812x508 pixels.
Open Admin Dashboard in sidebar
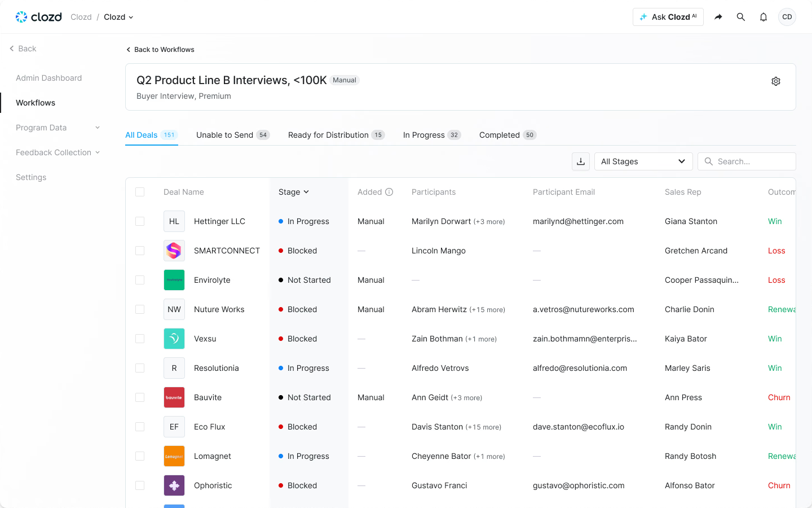[49, 78]
